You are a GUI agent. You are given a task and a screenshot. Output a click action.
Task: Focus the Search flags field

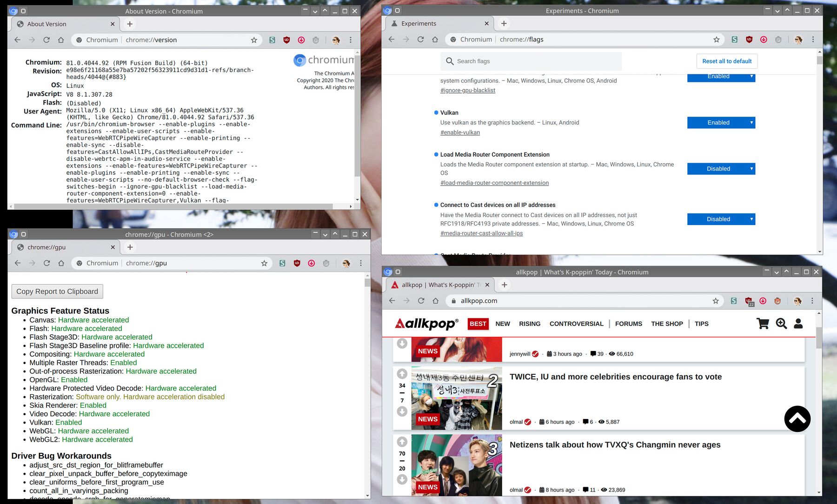[x=531, y=61]
